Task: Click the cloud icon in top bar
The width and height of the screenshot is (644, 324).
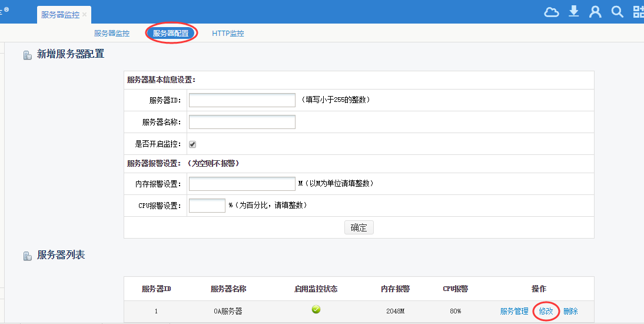Action: 551,12
